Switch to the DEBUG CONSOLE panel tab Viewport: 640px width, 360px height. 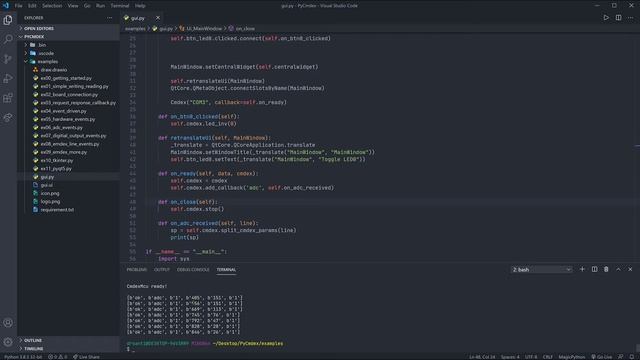click(193, 269)
